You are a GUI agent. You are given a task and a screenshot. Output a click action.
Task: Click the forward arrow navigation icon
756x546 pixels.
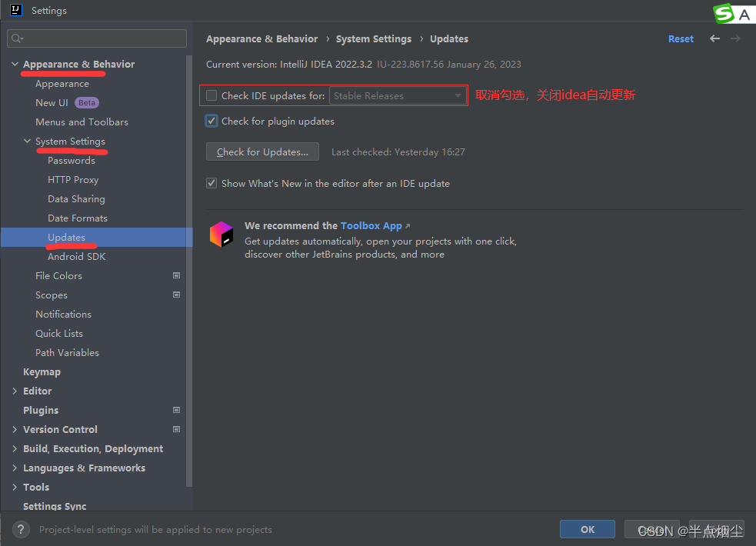pyautogui.click(x=735, y=38)
